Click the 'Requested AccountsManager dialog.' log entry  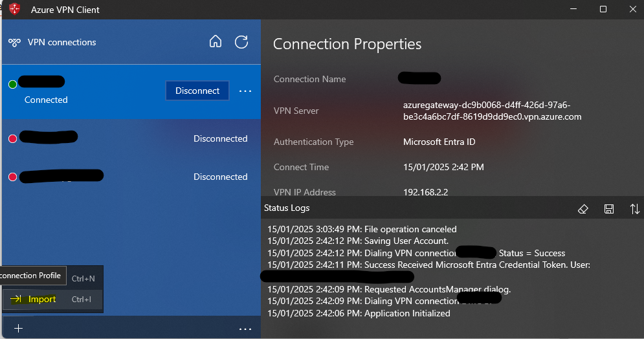(x=389, y=289)
